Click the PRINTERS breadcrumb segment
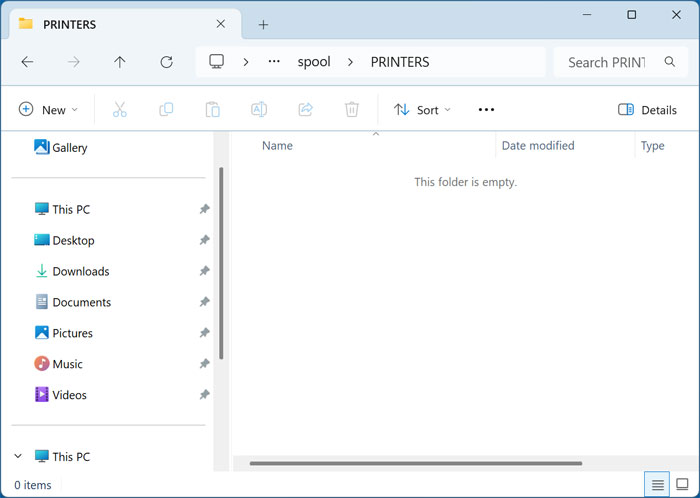 400,62
